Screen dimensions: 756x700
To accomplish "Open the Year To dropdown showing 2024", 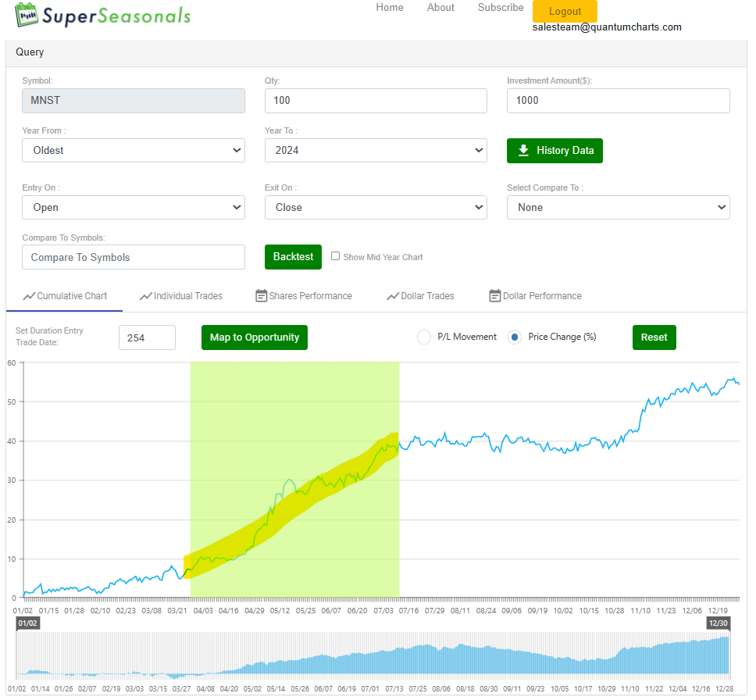I will tap(376, 151).
